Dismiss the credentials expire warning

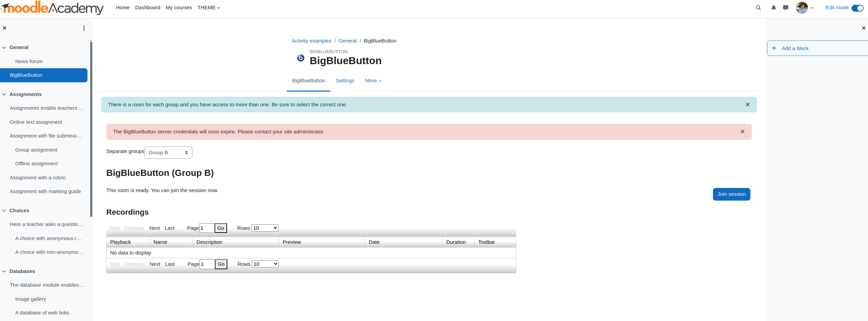742,132
